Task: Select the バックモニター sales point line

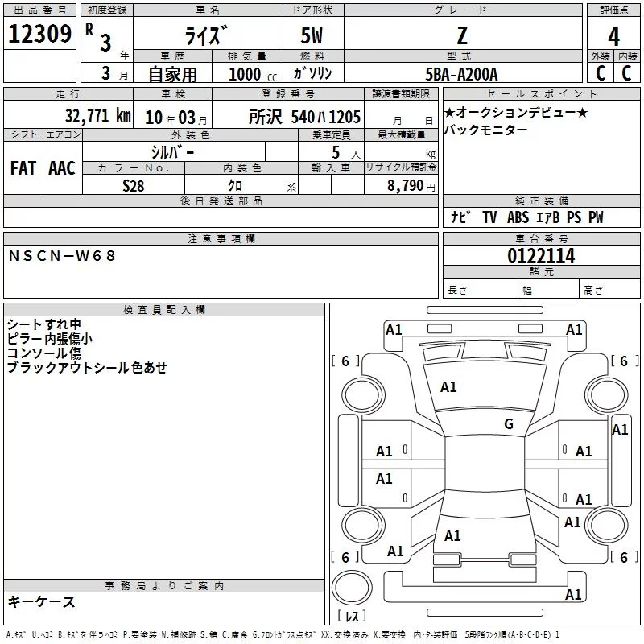Action: (486, 130)
